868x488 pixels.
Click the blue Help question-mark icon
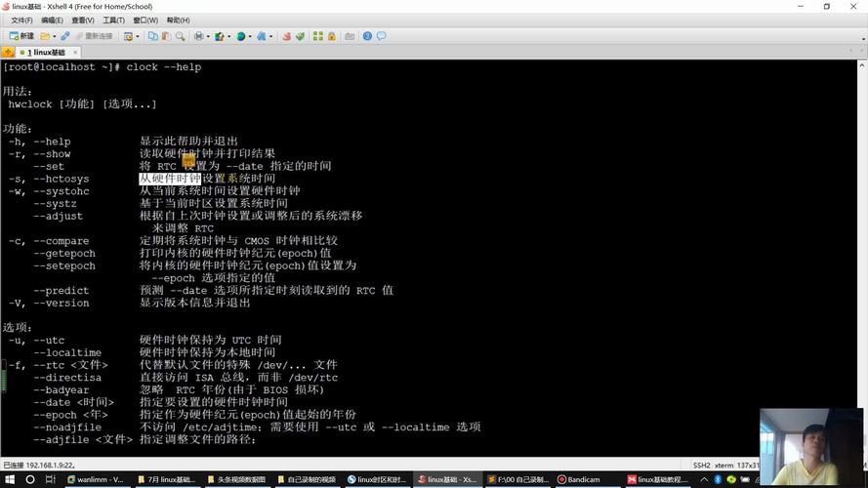pyautogui.click(x=367, y=36)
